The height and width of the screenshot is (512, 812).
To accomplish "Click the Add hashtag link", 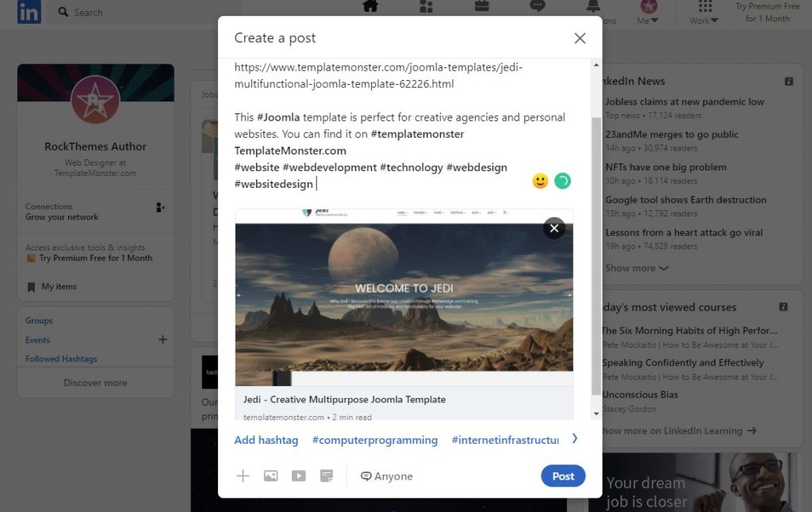I will [266, 440].
